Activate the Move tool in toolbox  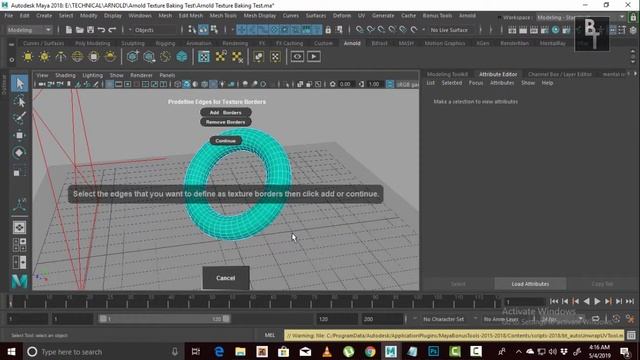pos(19,135)
